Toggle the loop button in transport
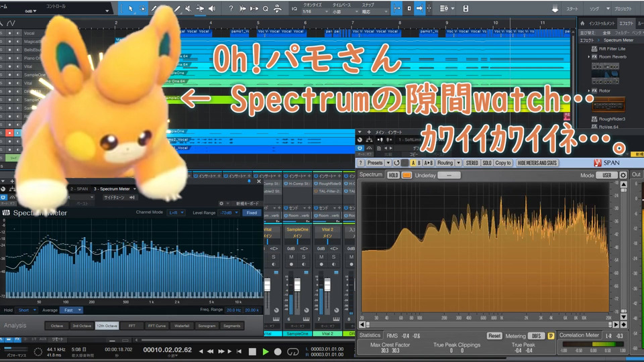Image resolution: width=644 pixels, height=362 pixels. 292,352
